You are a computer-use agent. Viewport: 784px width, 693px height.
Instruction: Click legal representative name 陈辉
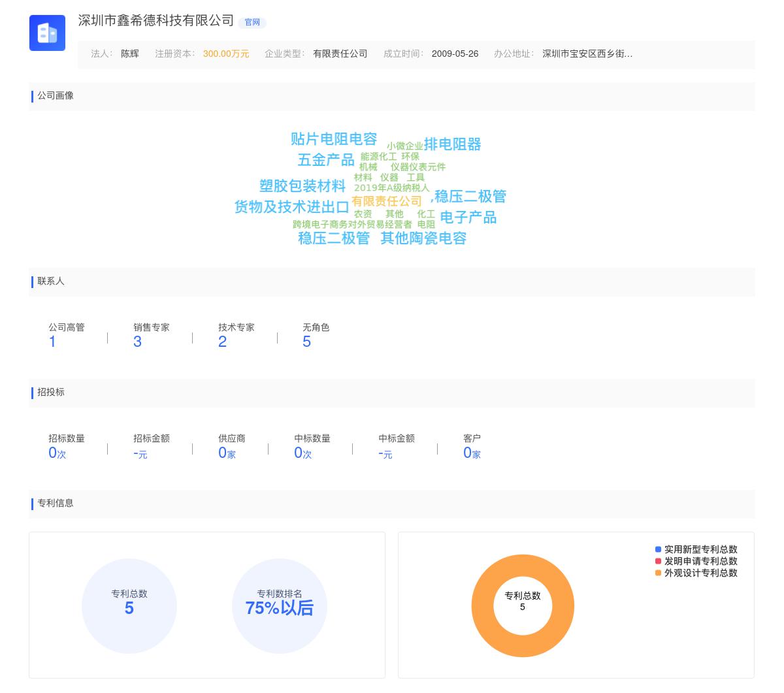130,54
